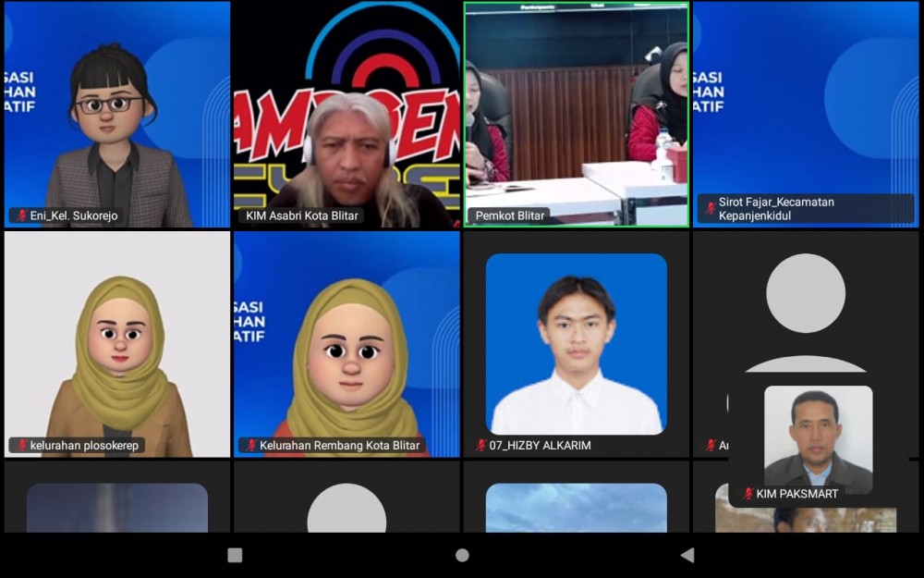This screenshot has height=578, width=924.
Task: Tap the 07_HIZBY ALKARIM profile photo
Action: [x=576, y=342]
